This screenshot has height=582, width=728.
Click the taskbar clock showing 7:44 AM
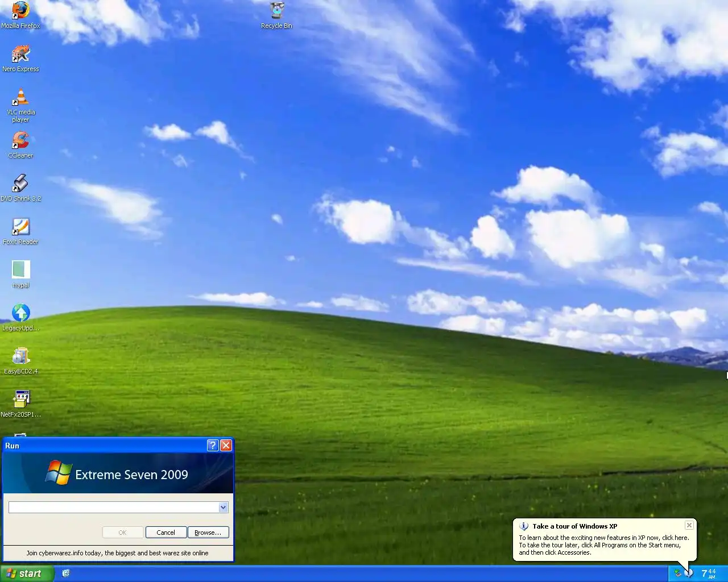coord(709,573)
